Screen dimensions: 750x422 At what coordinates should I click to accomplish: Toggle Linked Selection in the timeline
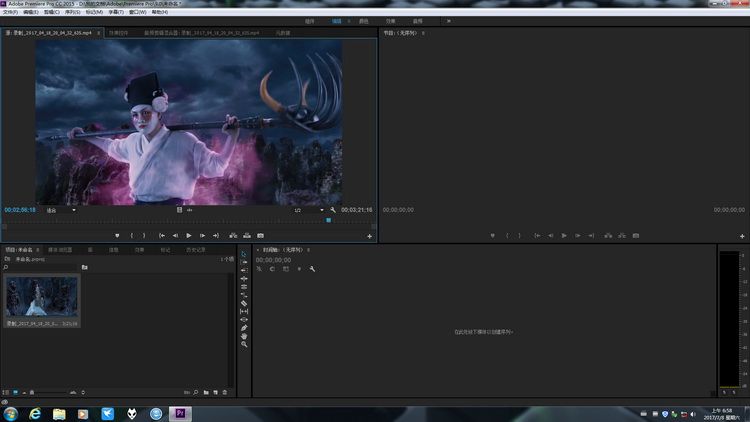[286, 269]
